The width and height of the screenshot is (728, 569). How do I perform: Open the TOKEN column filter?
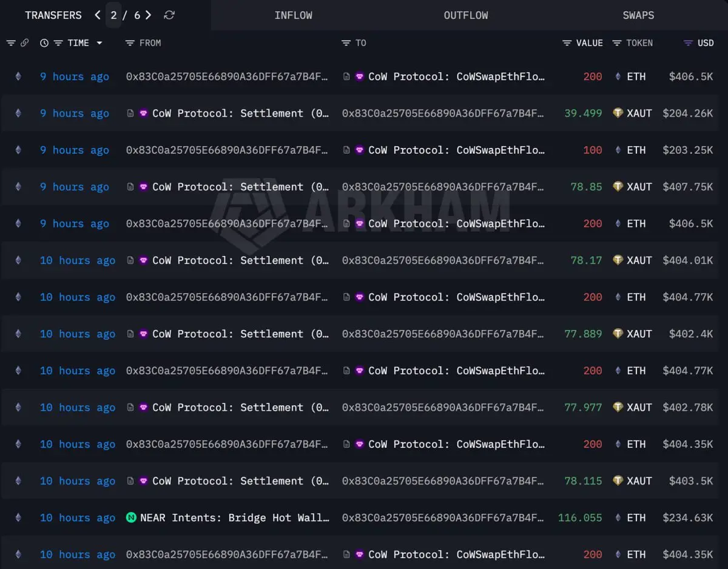pyautogui.click(x=617, y=43)
